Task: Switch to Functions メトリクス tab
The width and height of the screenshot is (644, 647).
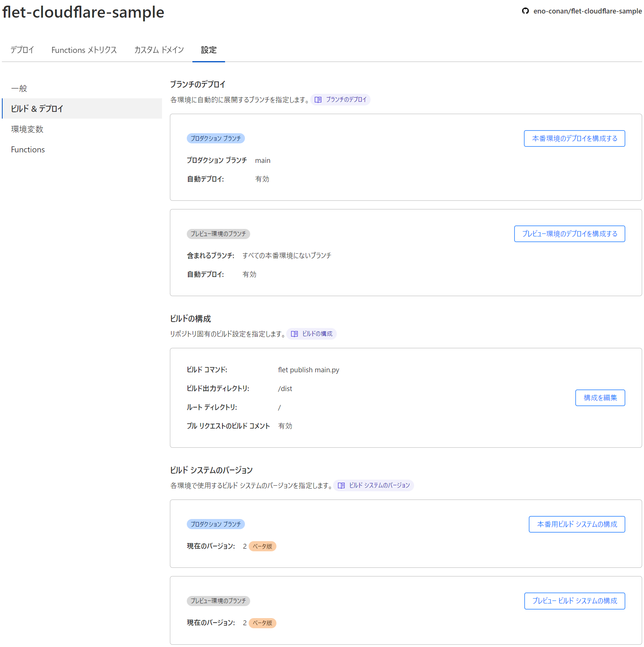Action: (x=84, y=50)
